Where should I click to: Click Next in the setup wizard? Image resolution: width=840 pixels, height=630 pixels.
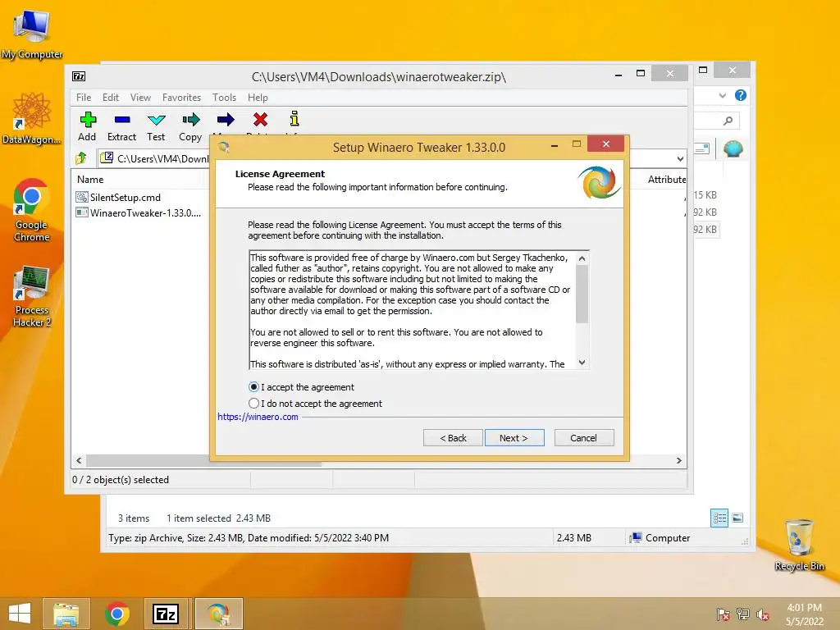[514, 438]
